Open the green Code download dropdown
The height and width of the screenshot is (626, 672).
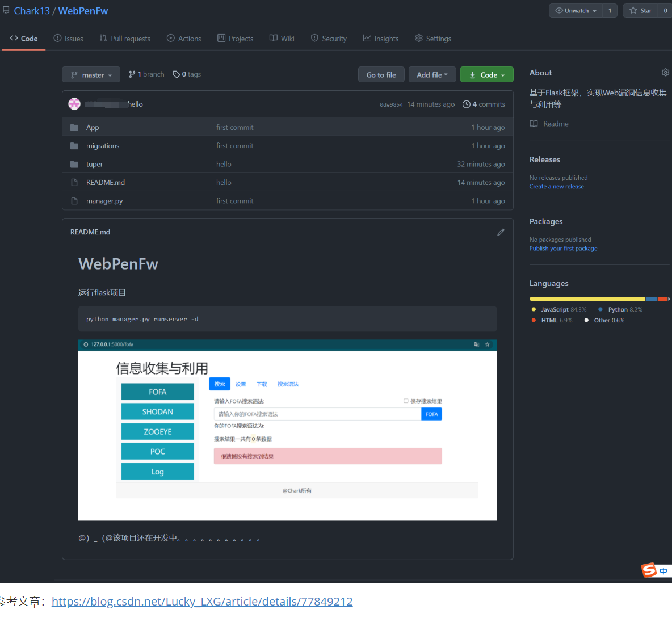(x=486, y=74)
